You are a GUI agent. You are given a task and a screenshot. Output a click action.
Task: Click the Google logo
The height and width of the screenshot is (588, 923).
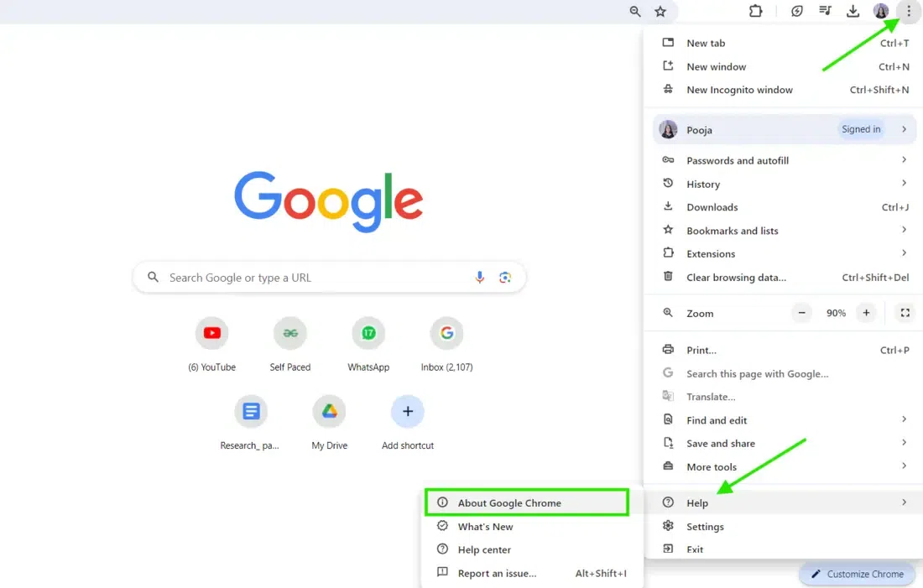click(x=328, y=201)
